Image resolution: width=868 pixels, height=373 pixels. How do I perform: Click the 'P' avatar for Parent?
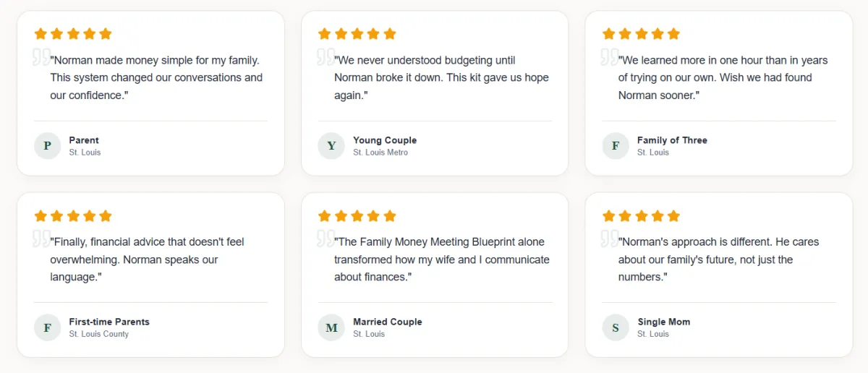tap(47, 145)
